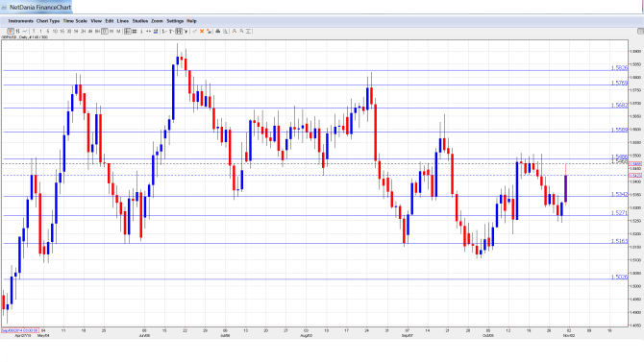Image resolution: width=644 pixels, height=362 pixels.
Task: Click the vertical line tool icon
Action: [141, 31]
